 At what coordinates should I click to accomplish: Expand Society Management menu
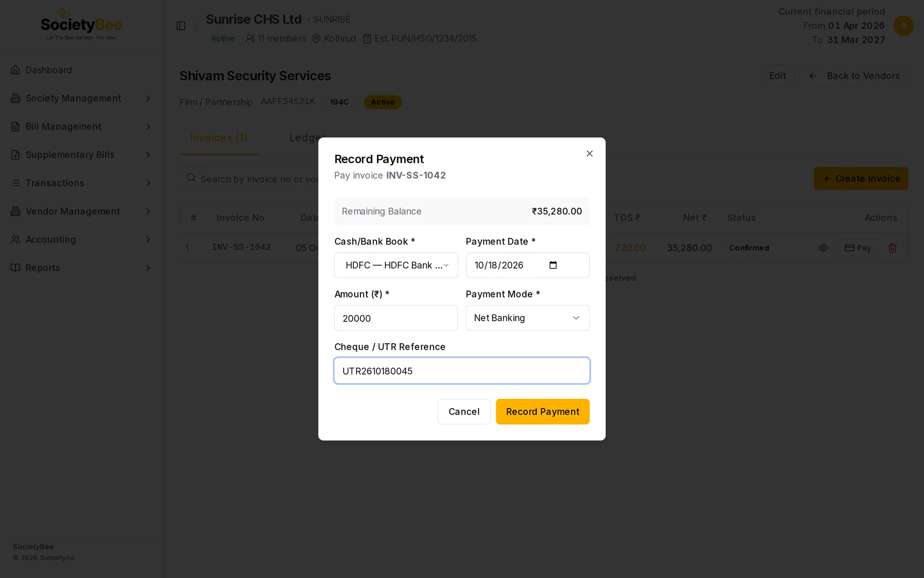tap(81, 98)
